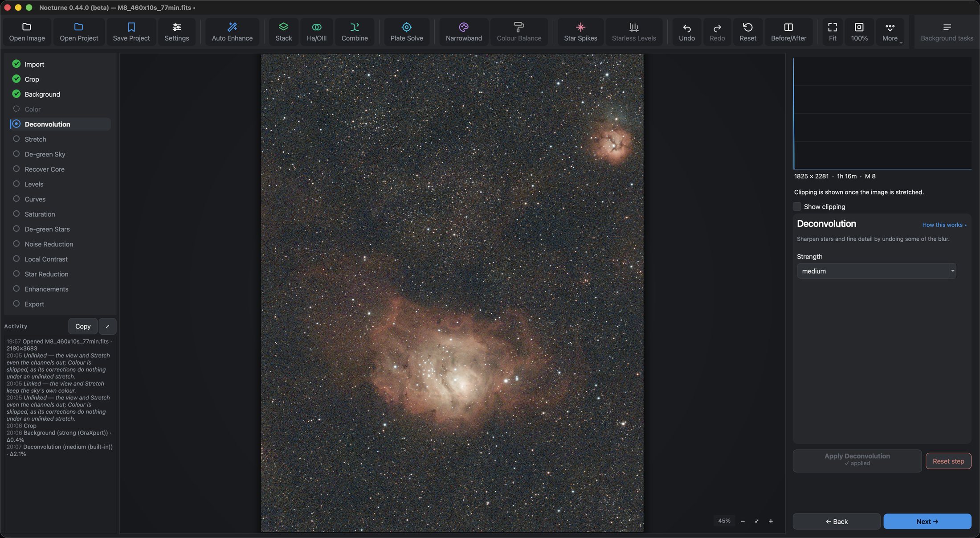Screen dimensions: 980x538
Task: Select the Levels step
Action: (x=60, y=184)
